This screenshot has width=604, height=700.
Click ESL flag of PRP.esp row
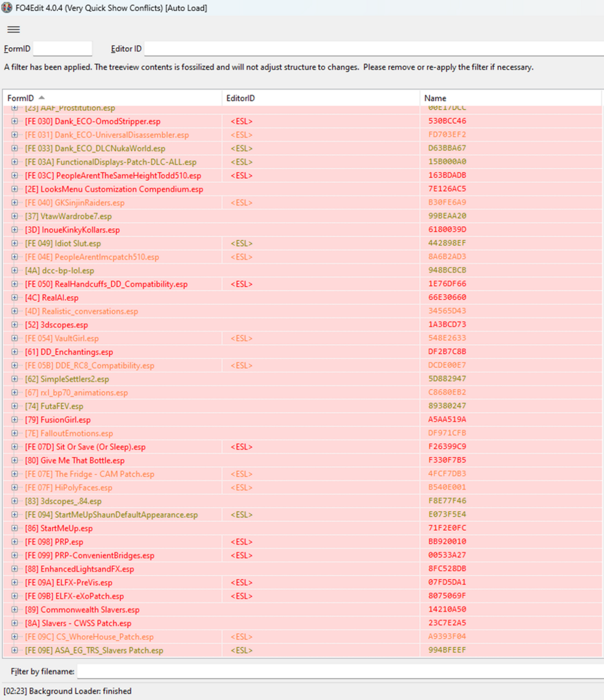242,541
